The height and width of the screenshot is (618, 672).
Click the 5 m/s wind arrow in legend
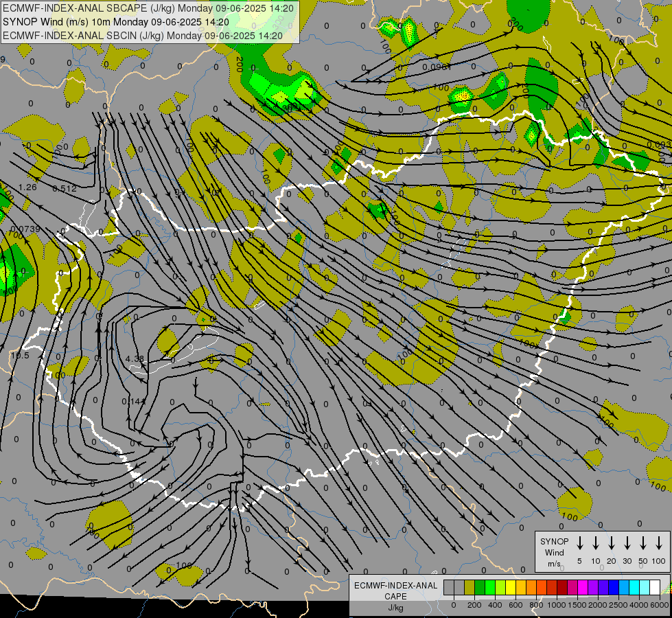580,543
